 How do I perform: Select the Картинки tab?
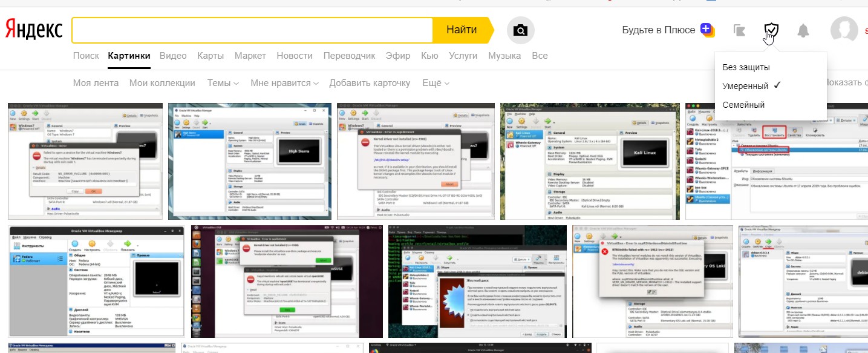[x=129, y=56]
